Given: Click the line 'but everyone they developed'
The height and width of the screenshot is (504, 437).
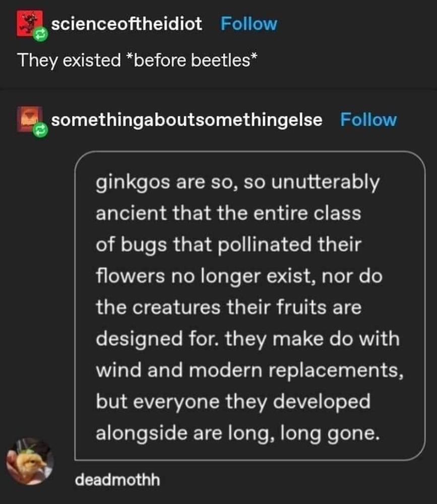Looking at the screenshot, I should coord(233,402).
